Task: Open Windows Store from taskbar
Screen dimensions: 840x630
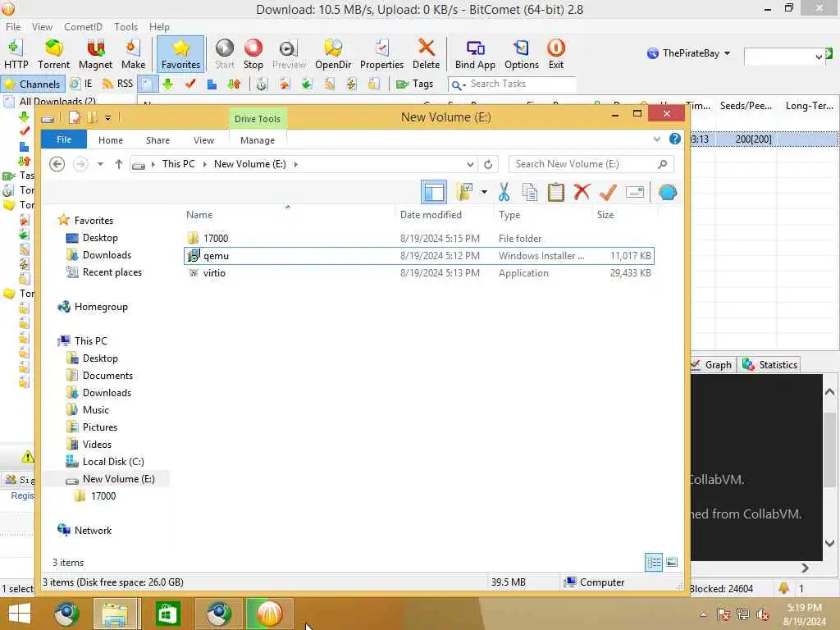Action: point(167,614)
